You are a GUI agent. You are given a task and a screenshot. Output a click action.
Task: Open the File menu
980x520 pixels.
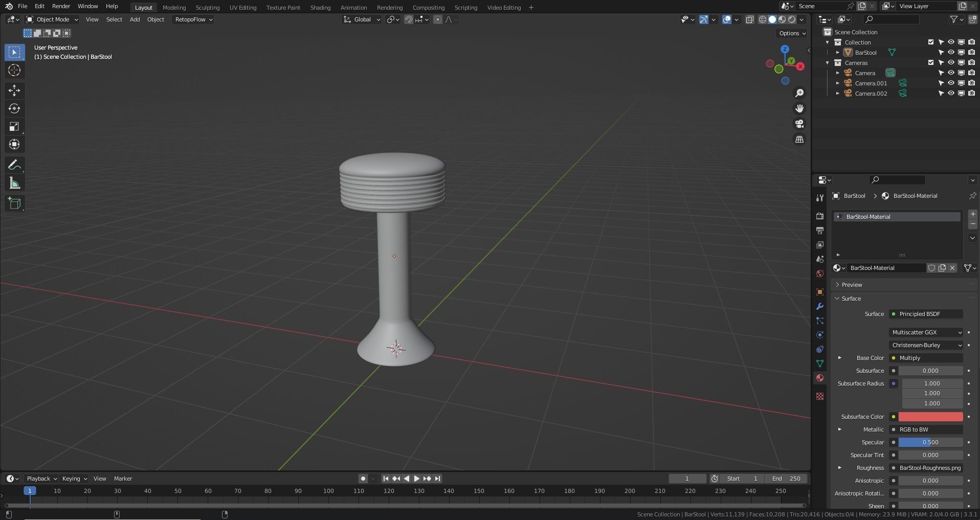[23, 6]
